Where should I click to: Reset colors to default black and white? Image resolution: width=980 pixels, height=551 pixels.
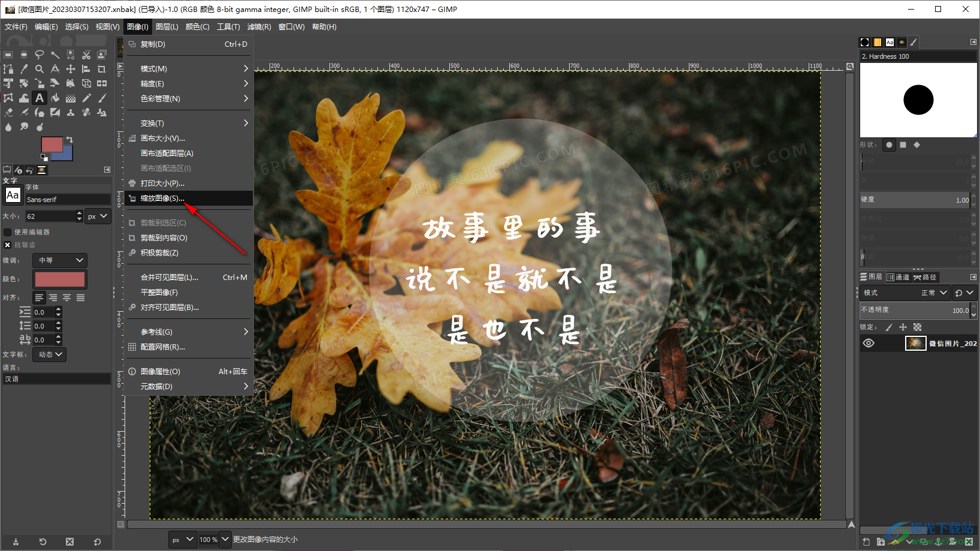point(44,158)
